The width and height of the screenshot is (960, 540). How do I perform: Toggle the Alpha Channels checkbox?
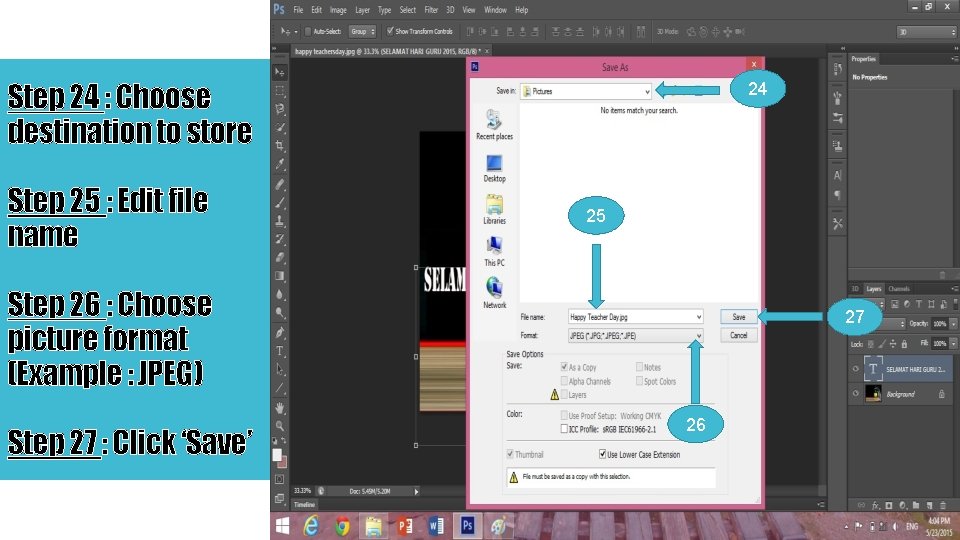564,381
